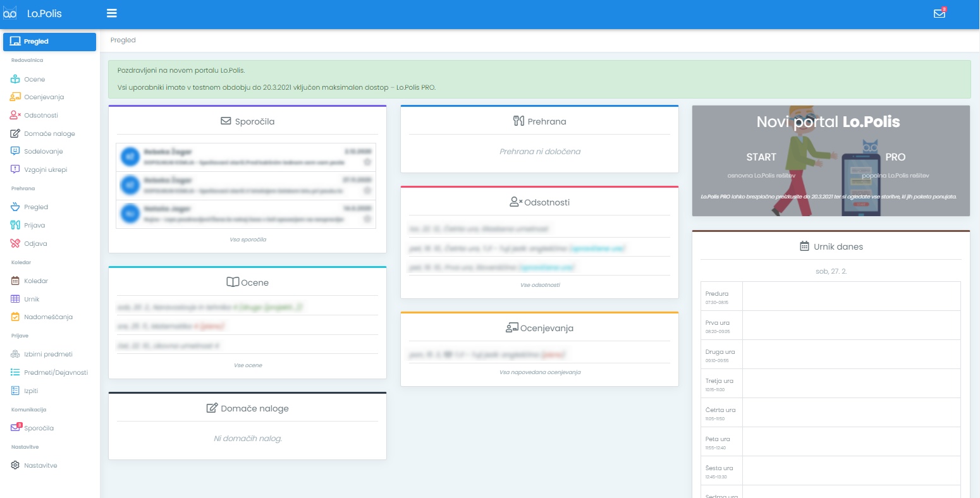Select the active Pregled dashboard button
This screenshot has height=498, width=980.
coord(49,42)
